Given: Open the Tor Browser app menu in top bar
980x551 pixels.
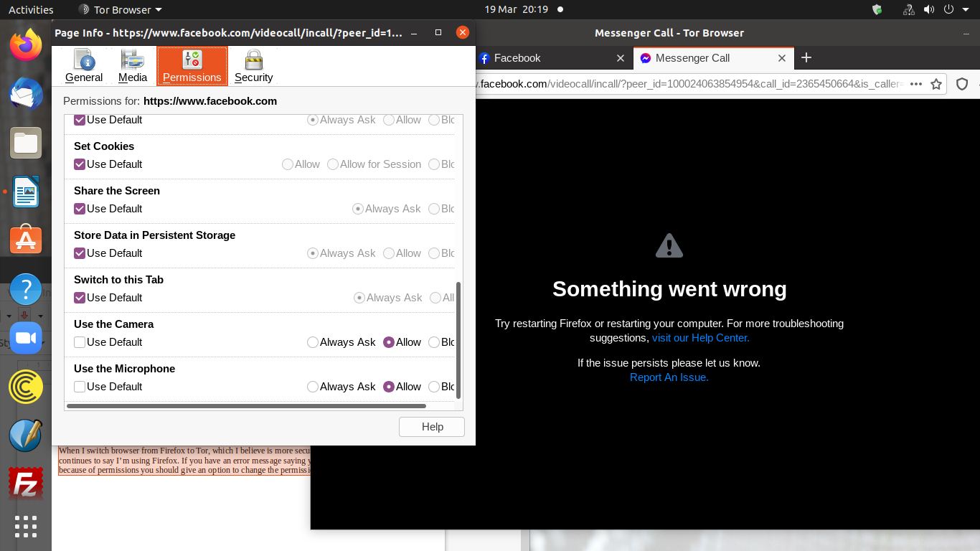Looking at the screenshot, I should (120, 10).
